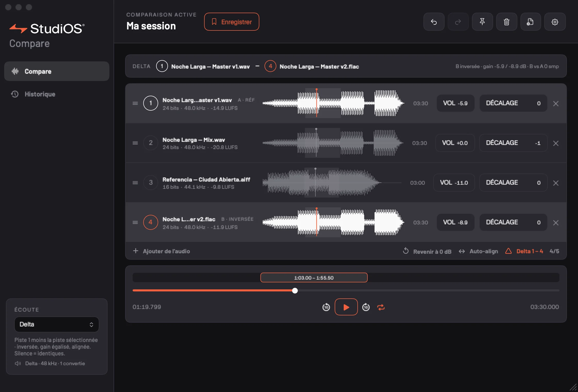Click waveform of Noche Larga Mix.wav
578x392 pixels.
pyautogui.click(x=333, y=143)
